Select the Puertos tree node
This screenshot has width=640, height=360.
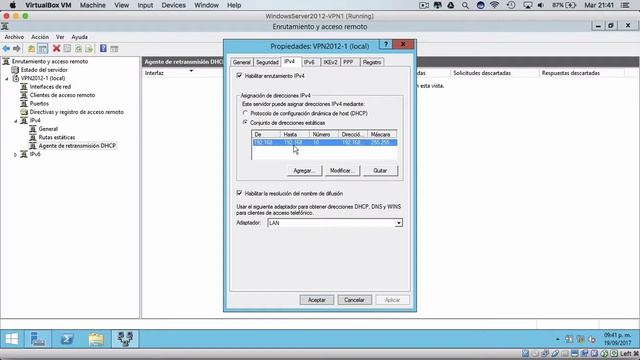point(39,104)
